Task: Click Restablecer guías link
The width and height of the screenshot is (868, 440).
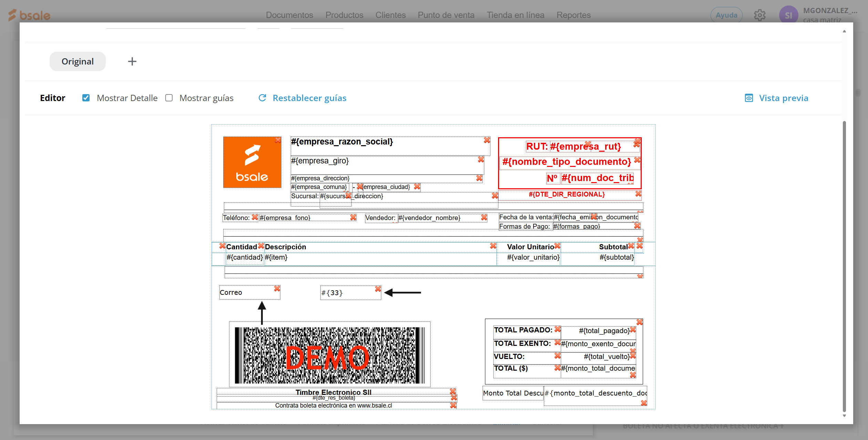Action: pyautogui.click(x=309, y=98)
